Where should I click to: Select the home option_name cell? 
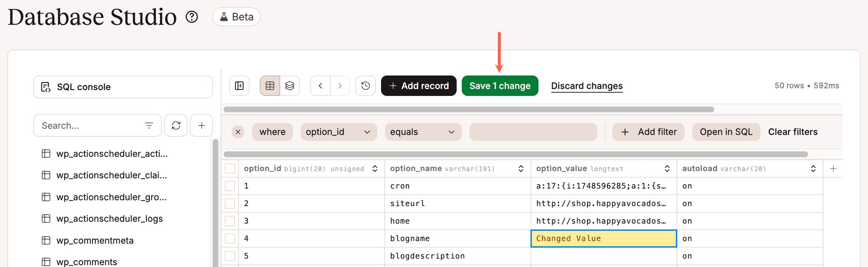[458, 221]
